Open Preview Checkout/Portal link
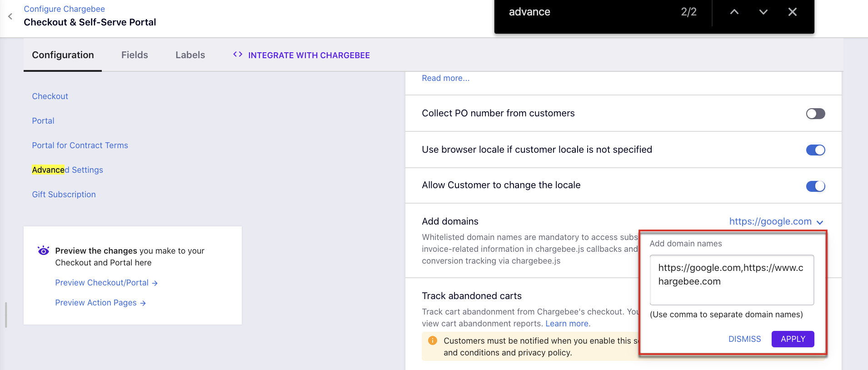This screenshot has width=868, height=370. pyautogui.click(x=102, y=283)
